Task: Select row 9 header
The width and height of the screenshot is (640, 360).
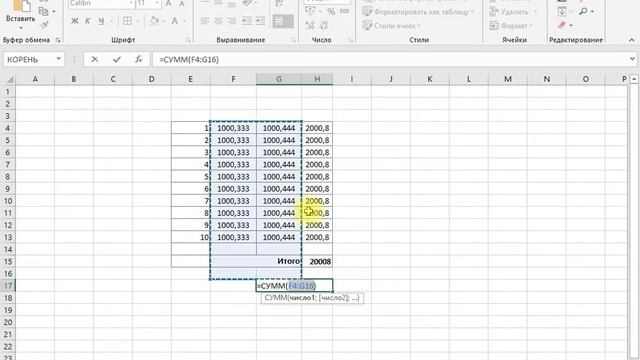Action: pos(8,189)
